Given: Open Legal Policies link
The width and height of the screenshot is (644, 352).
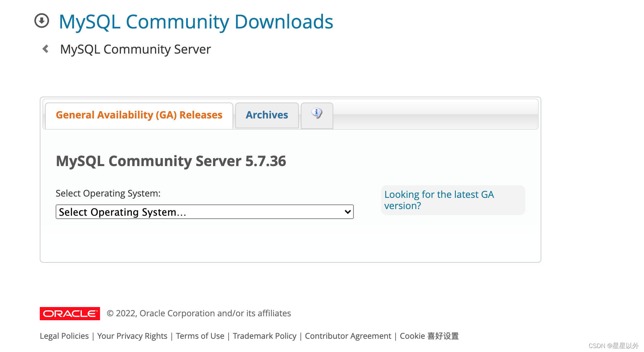Looking at the screenshot, I should tap(64, 336).
